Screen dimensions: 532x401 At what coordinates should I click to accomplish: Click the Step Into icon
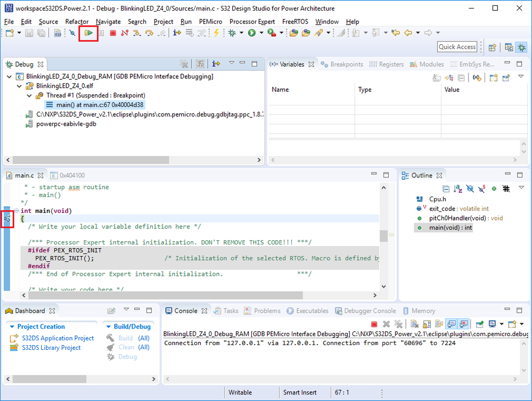point(137,33)
